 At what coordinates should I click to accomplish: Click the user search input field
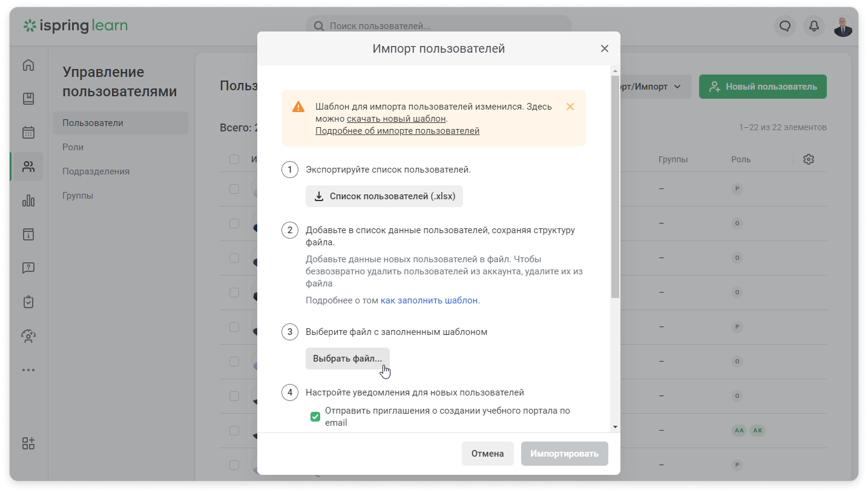tap(439, 26)
